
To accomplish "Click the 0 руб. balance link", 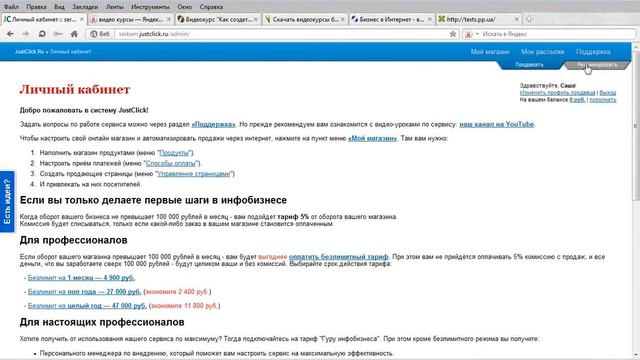I will (577, 100).
